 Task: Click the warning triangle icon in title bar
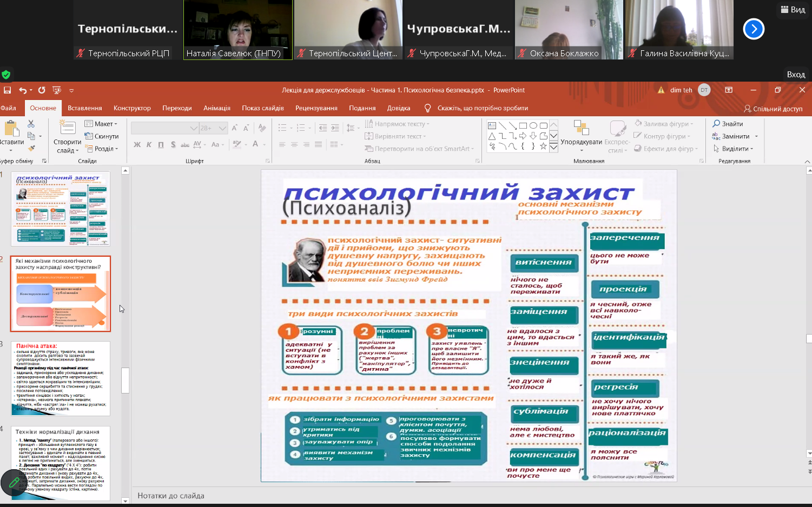tap(661, 90)
